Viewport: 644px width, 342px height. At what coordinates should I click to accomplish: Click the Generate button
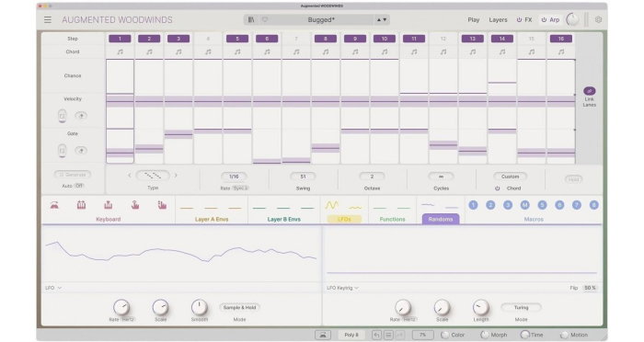[73, 175]
